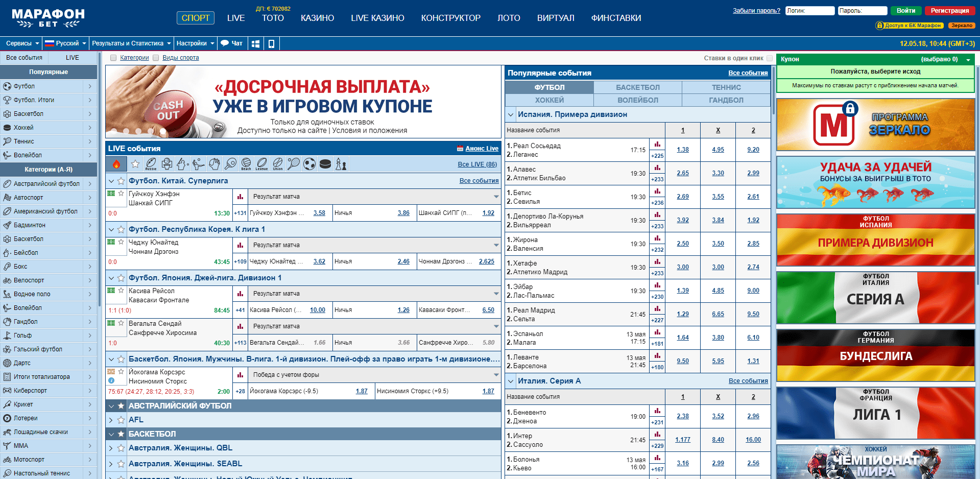Open the LIVE top menu item
The width and height of the screenshot is (980, 479).
[x=236, y=18]
